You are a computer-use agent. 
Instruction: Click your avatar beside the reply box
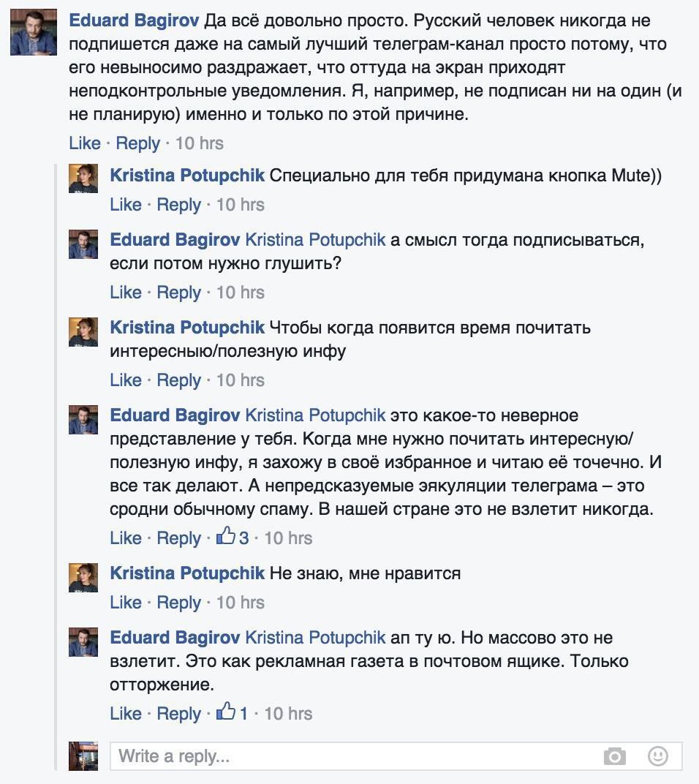pyautogui.click(x=83, y=755)
